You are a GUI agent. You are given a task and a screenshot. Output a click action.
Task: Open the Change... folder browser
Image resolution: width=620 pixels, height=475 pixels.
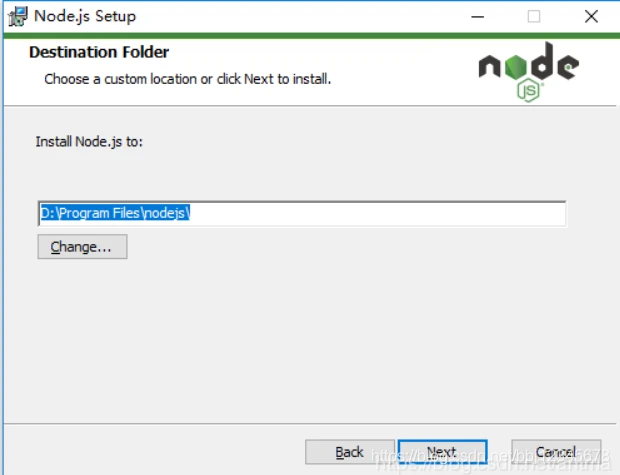[82, 247]
